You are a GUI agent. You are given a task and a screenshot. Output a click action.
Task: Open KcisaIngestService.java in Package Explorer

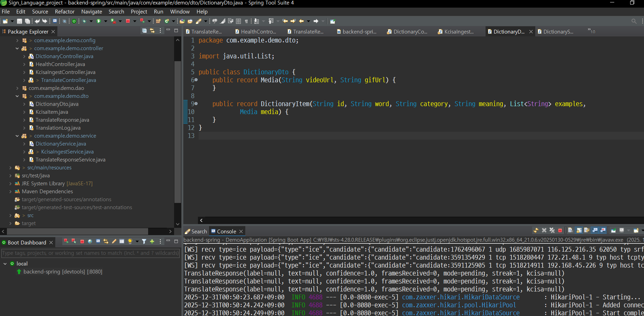tap(67, 152)
